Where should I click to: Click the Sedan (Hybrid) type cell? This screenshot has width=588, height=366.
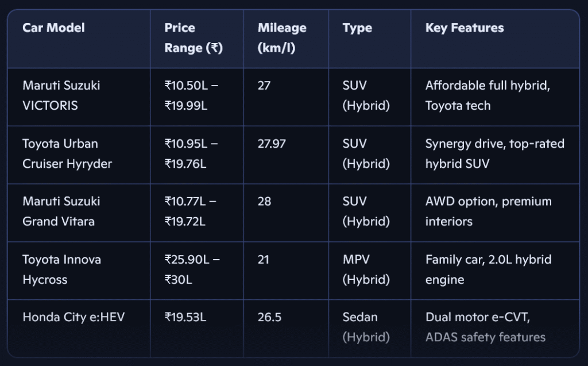[x=366, y=327]
